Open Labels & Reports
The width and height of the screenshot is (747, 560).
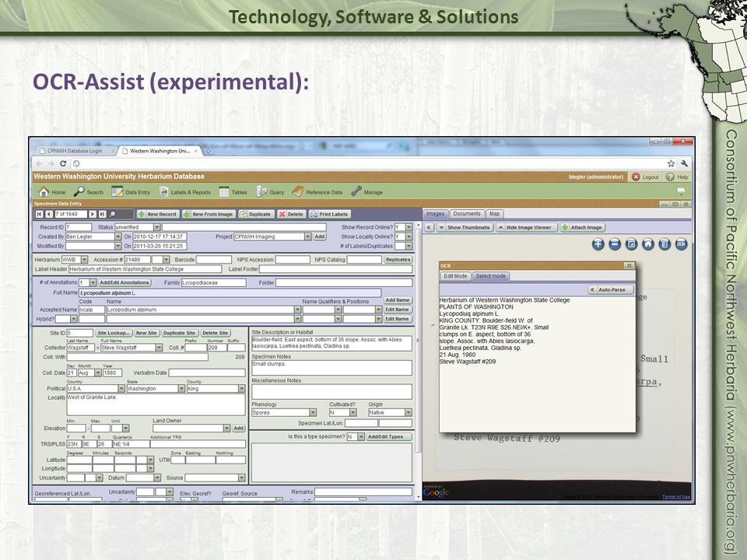click(x=185, y=192)
